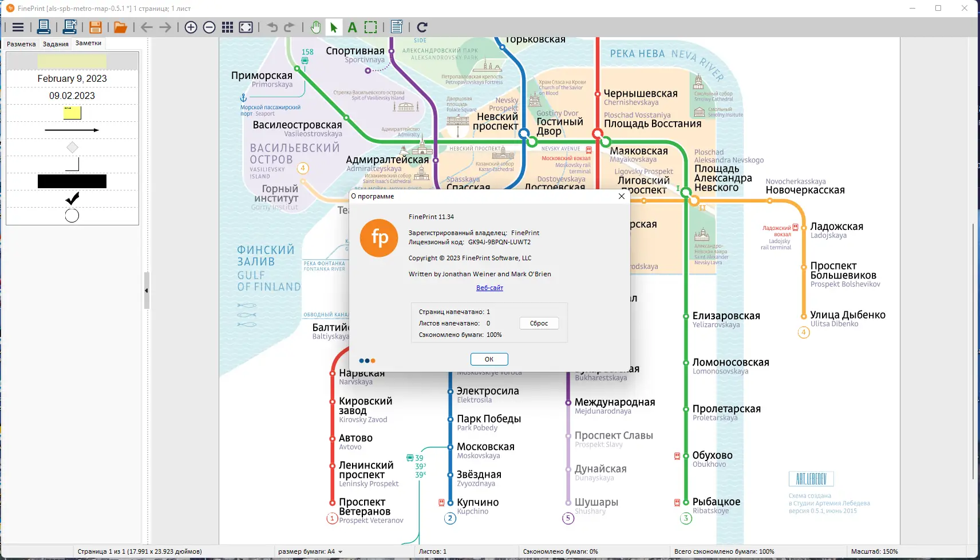Insert the '09.02.2023' date stamp

click(72, 96)
